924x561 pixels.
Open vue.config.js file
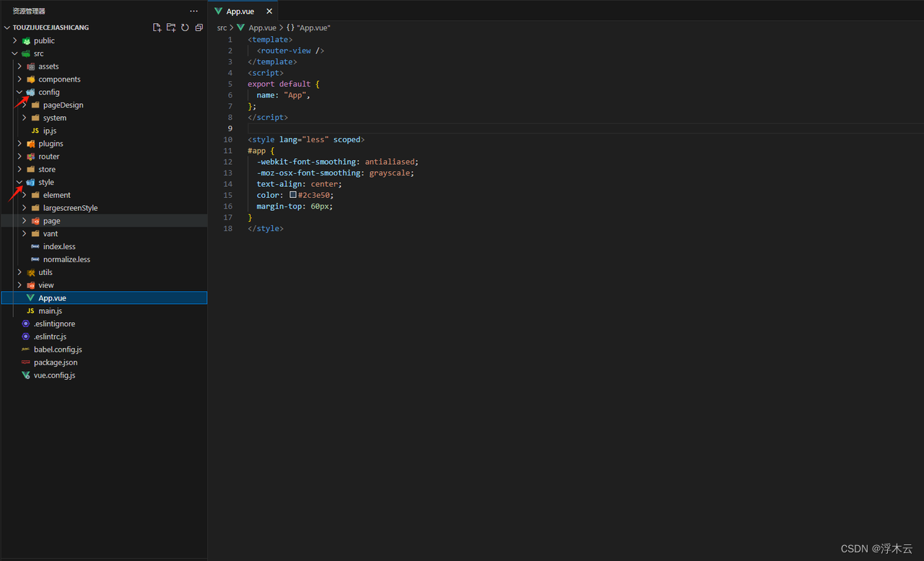(55, 375)
